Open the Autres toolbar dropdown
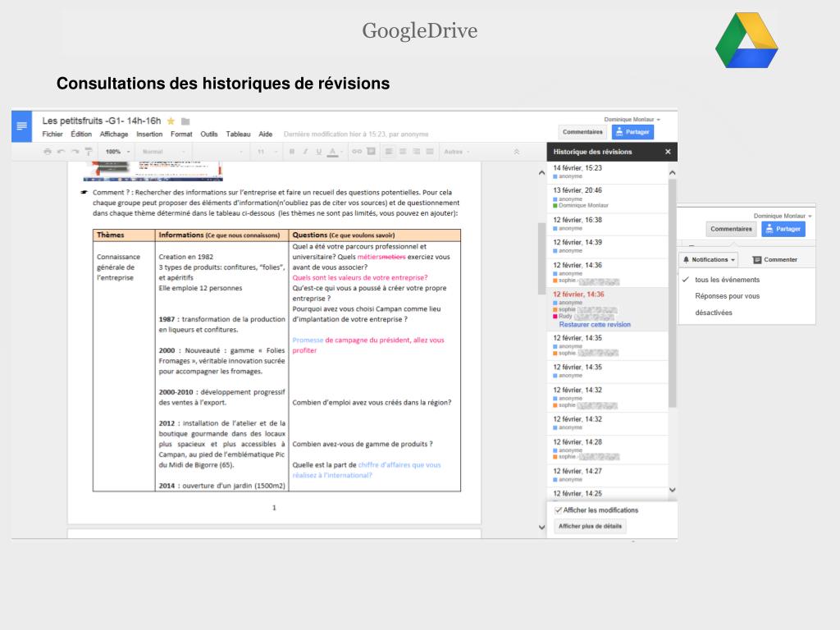Screen dimensions: 840x630 pos(456,152)
